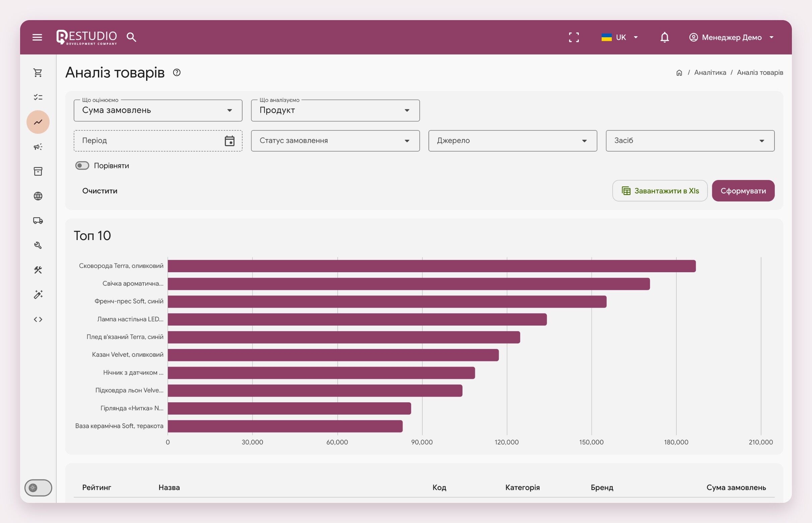Open the hamburger menu
Screen dimensions: 812x523
37,37
